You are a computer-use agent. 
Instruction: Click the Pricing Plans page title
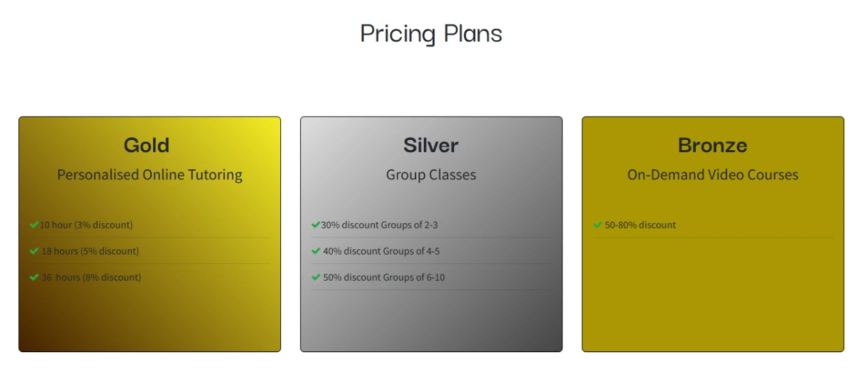431,33
